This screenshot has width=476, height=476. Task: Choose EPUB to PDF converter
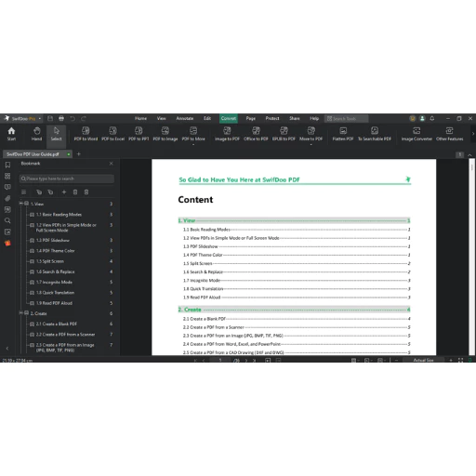tap(284, 134)
